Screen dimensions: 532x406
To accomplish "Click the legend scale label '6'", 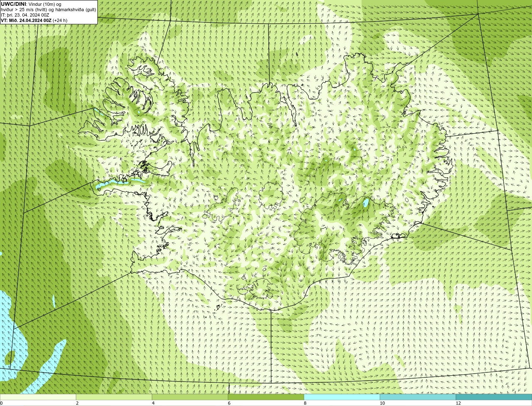I will tap(229, 403).
